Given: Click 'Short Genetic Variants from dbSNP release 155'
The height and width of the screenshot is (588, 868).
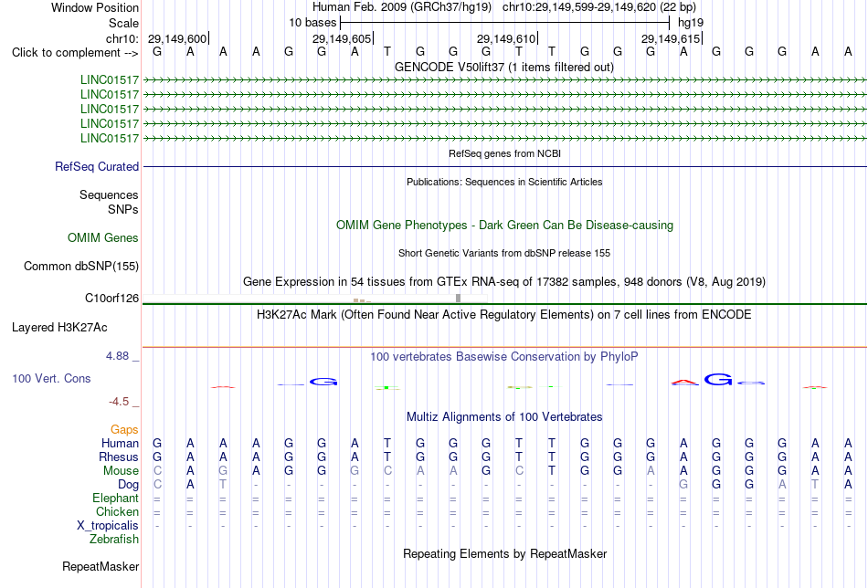Looking at the screenshot, I should [x=504, y=253].
